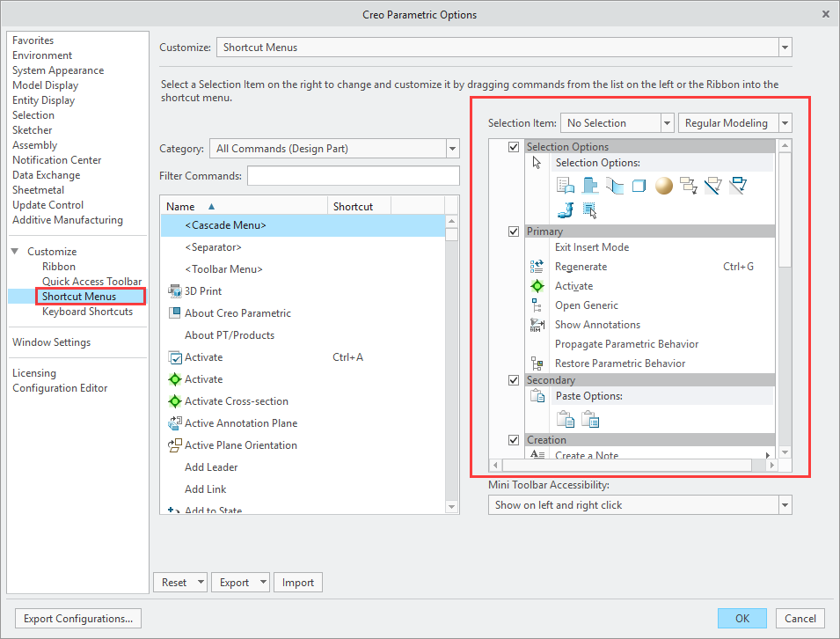Viewport: 840px width, 639px height.
Task: Click the blue solid part selection icon
Action: [590, 186]
